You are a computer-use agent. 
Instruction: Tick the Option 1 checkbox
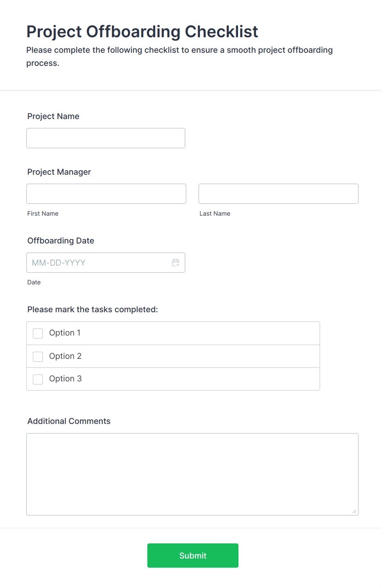coord(38,333)
